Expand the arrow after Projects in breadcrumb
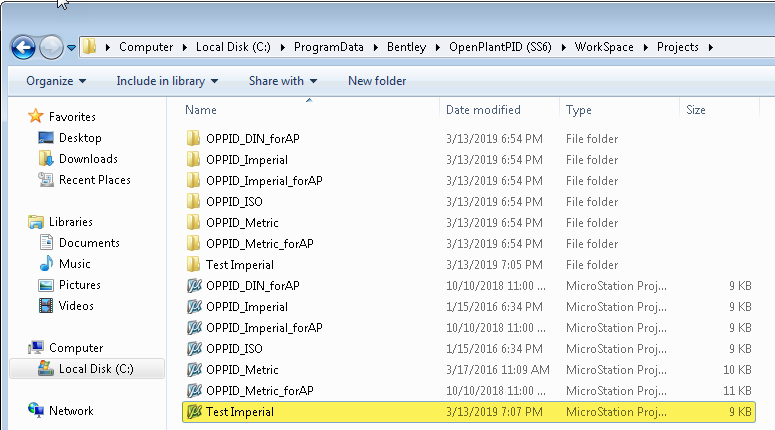 (711, 47)
